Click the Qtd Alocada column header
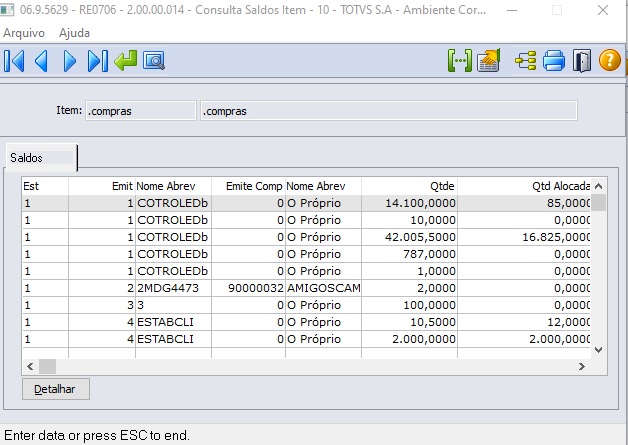Image resolution: width=628 pixels, height=445 pixels. (x=524, y=186)
